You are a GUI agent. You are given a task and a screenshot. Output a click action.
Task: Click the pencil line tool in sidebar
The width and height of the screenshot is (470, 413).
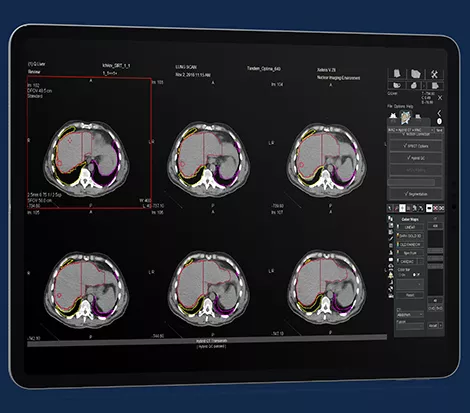391,238
